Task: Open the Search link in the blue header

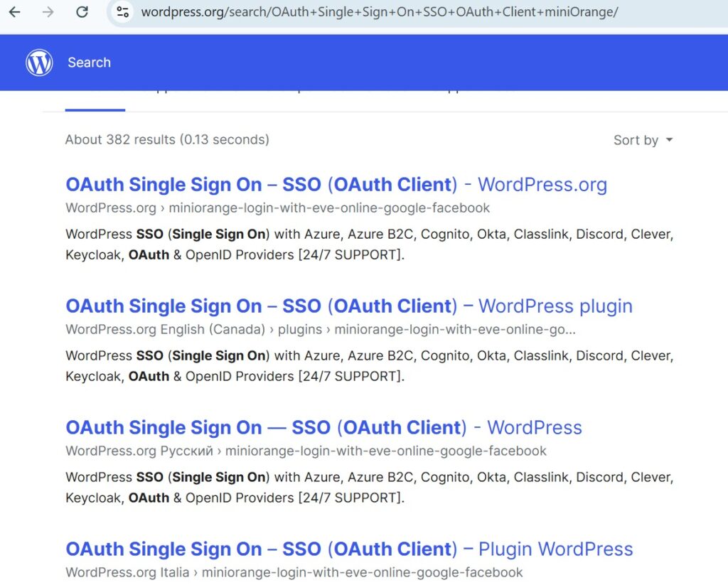Action: tap(89, 63)
